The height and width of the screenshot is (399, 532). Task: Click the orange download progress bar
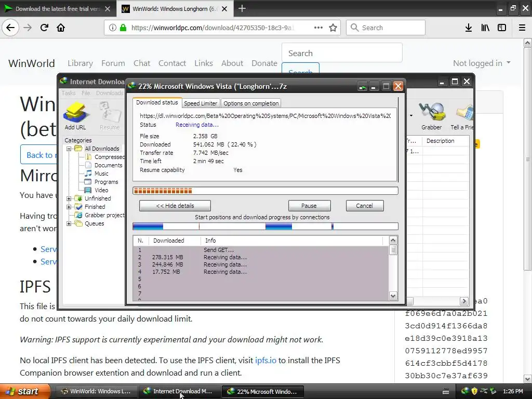(265, 191)
